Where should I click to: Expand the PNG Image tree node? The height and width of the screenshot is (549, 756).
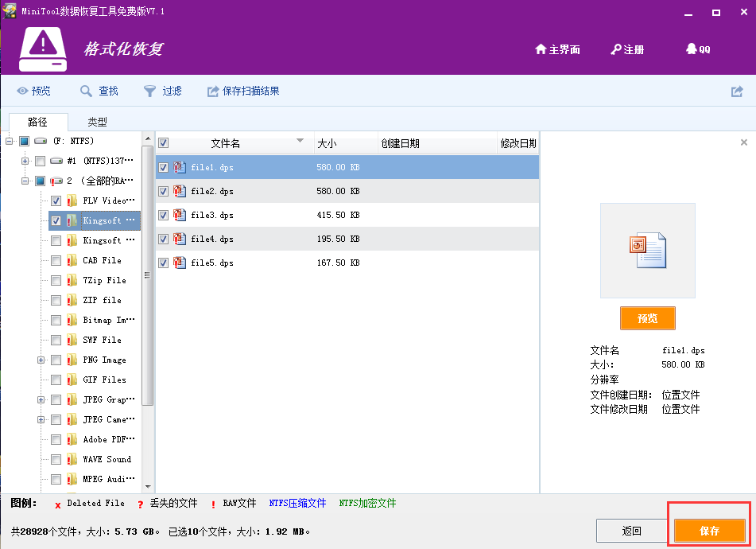(41, 360)
